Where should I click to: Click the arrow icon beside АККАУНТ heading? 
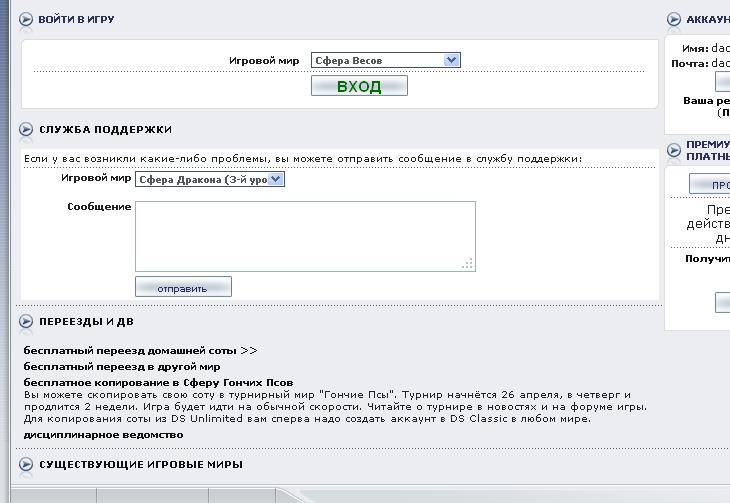[673, 20]
